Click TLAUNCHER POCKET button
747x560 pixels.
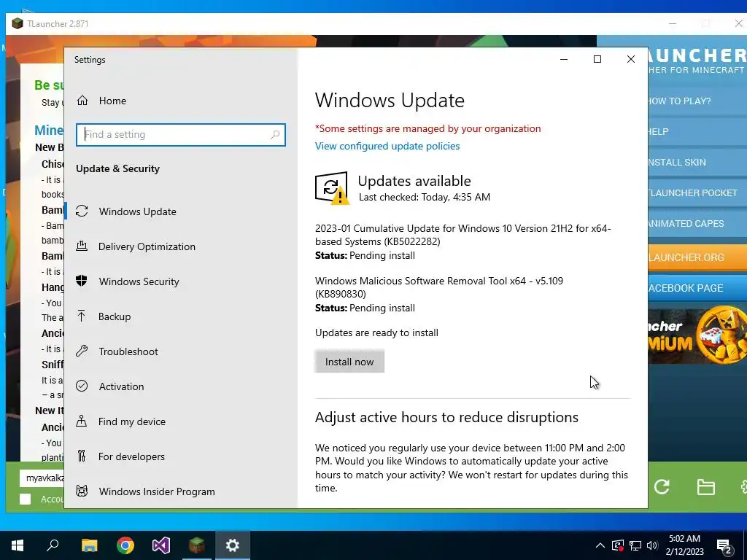click(x=697, y=192)
